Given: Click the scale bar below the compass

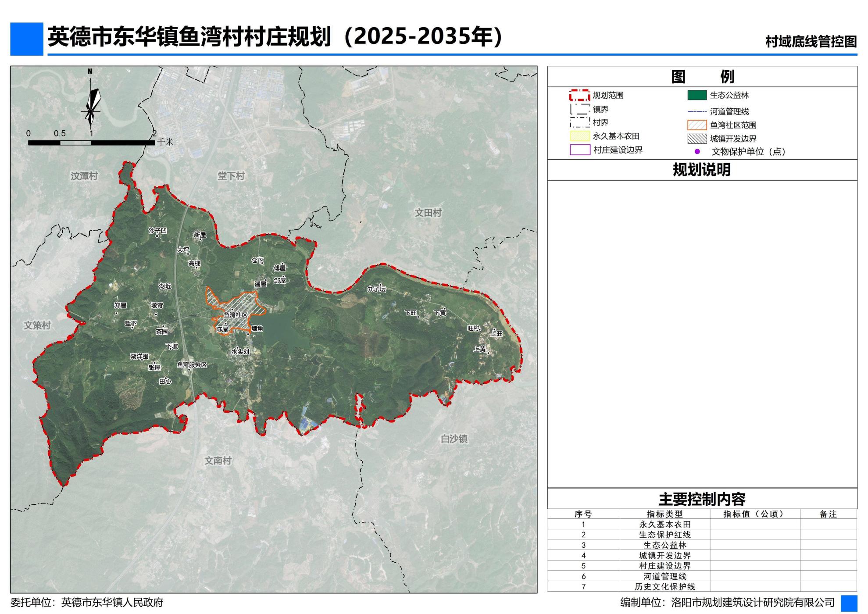Looking at the screenshot, I should [91, 143].
